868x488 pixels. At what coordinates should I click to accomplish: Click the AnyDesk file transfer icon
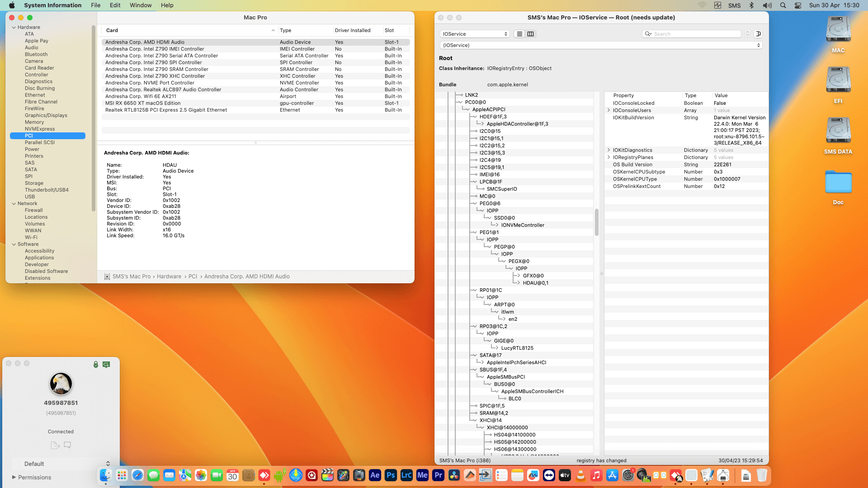(x=55, y=445)
